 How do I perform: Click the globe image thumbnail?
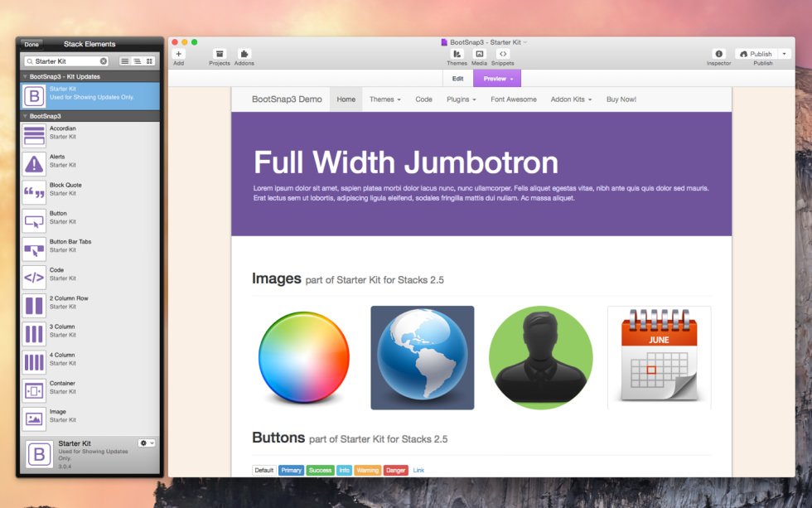[x=422, y=357]
